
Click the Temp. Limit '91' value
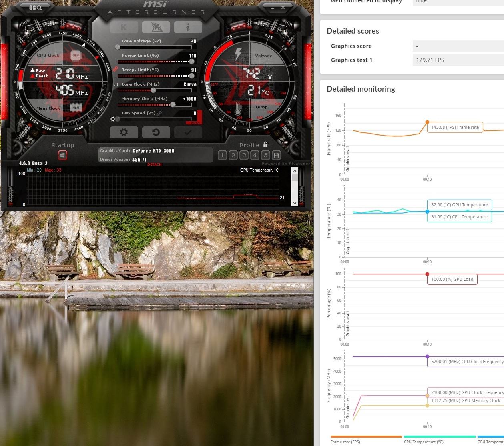(x=194, y=70)
